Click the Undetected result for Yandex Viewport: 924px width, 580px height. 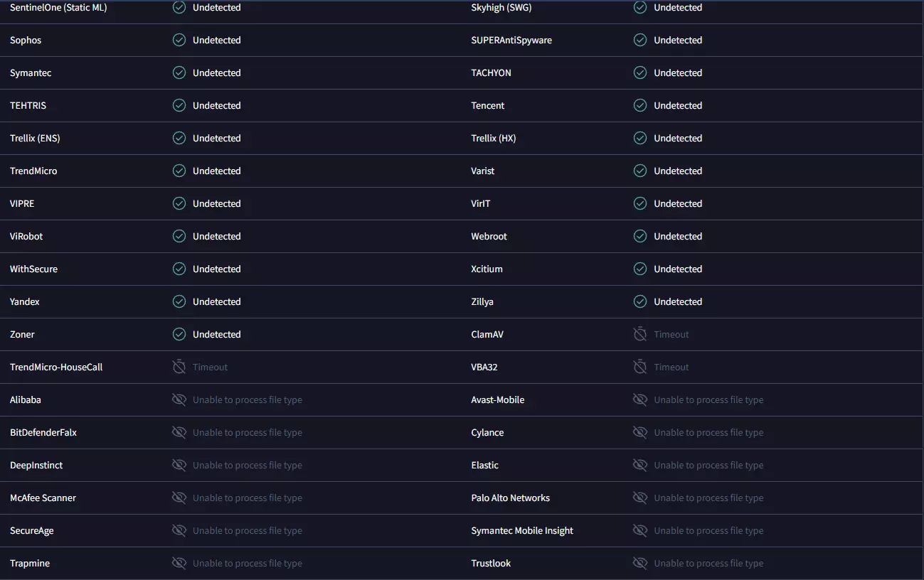click(x=216, y=301)
